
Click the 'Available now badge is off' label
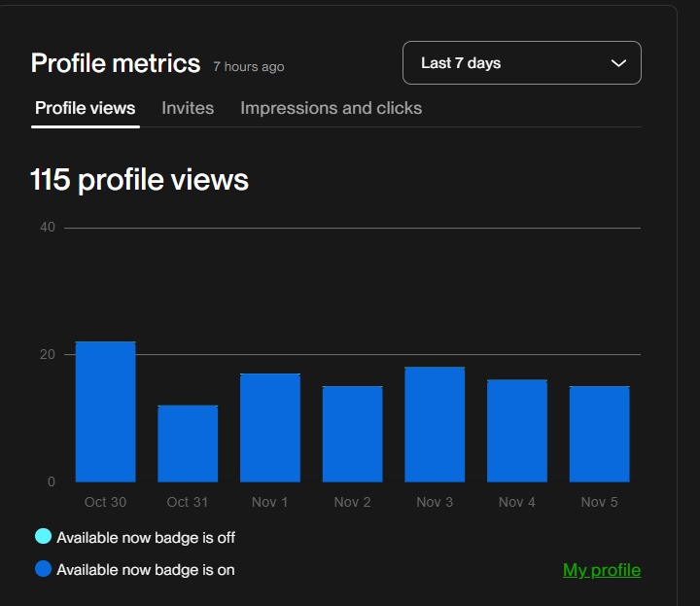(x=146, y=538)
